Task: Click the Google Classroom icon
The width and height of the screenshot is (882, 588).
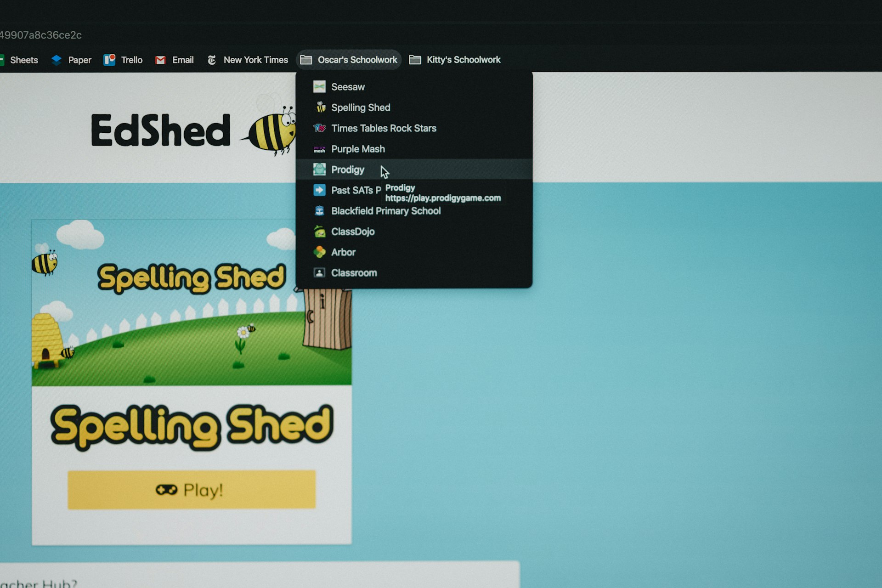Action: point(319,273)
